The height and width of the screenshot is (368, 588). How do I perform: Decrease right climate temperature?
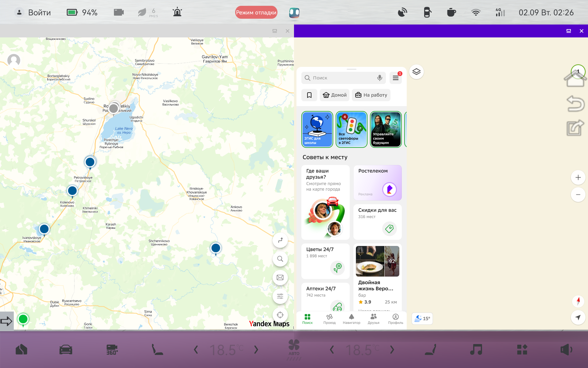tap(332, 350)
